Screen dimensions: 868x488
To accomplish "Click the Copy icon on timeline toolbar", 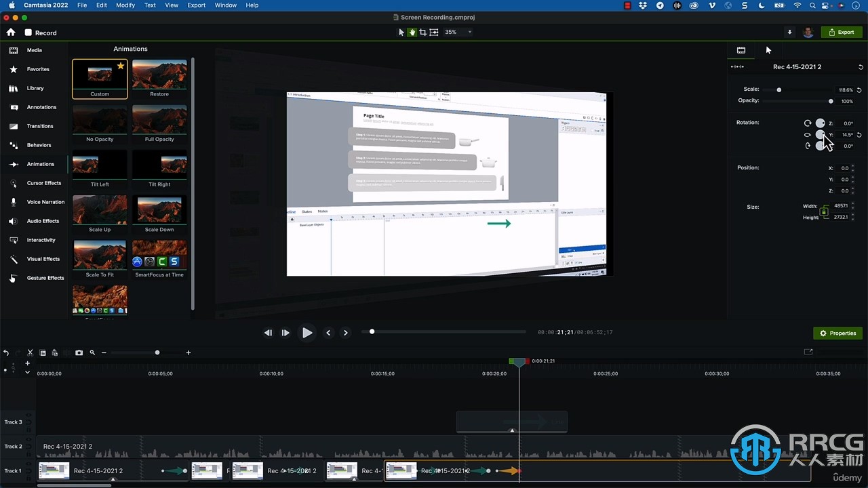I will pos(43,352).
